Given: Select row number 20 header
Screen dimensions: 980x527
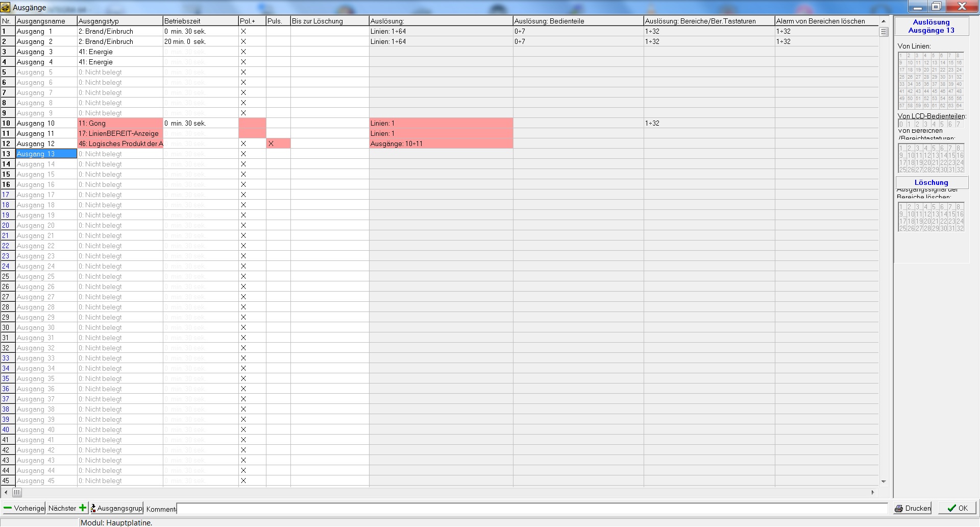Looking at the screenshot, I should [x=7, y=225].
